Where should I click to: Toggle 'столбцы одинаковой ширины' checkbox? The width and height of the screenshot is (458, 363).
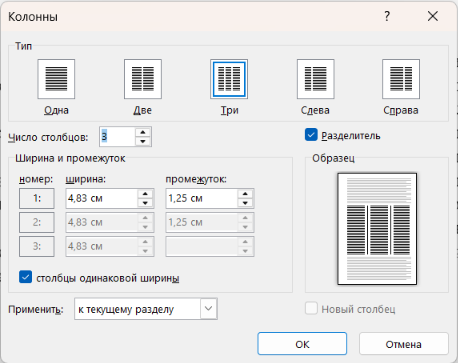point(26,277)
